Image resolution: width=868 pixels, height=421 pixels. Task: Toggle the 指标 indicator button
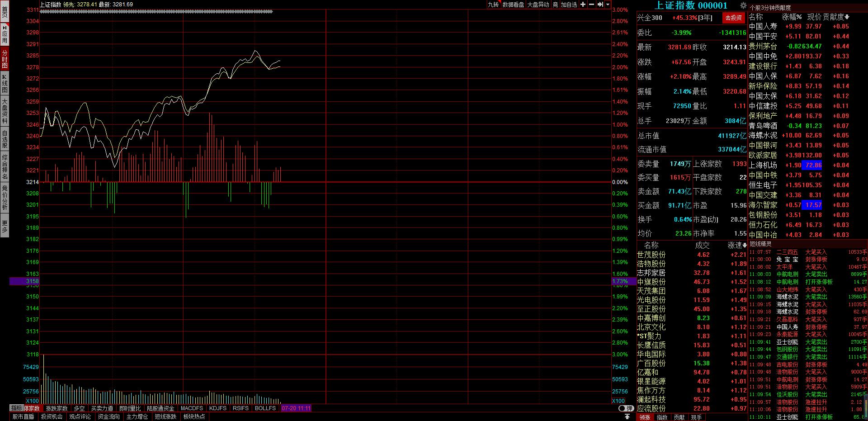coord(16,408)
